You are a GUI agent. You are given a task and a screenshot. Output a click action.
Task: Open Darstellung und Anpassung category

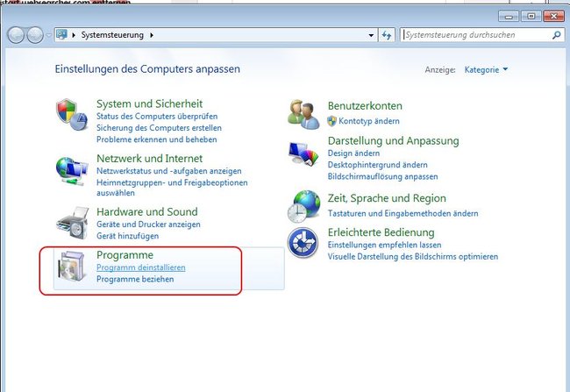pos(394,140)
